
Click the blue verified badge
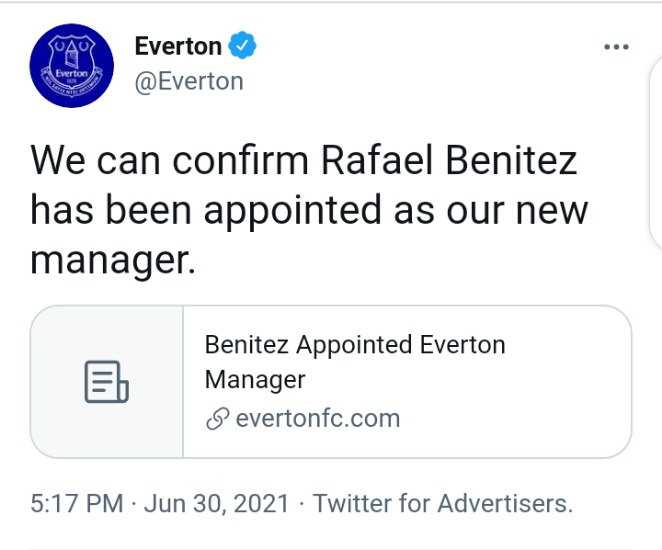pyautogui.click(x=242, y=45)
